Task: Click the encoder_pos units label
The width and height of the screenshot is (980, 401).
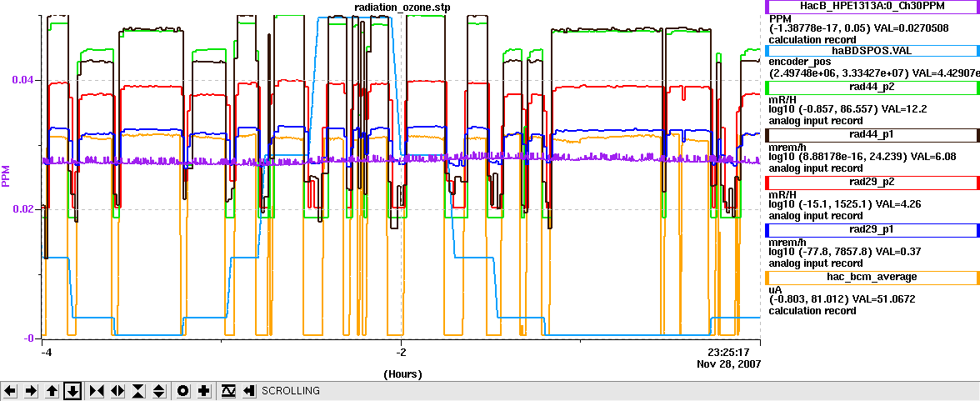Action: point(799,62)
